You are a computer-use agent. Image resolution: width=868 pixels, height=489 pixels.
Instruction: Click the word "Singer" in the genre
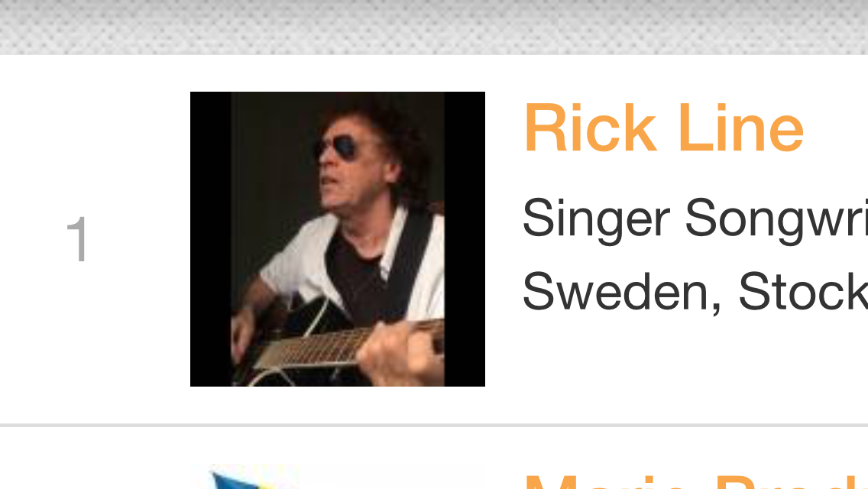point(596,219)
